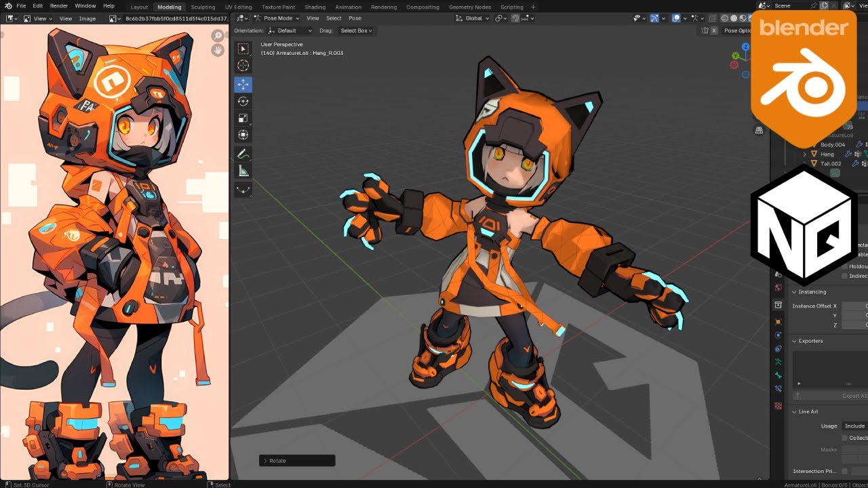
Task: Open the pivot point dropdown
Action: (x=500, y=18)
